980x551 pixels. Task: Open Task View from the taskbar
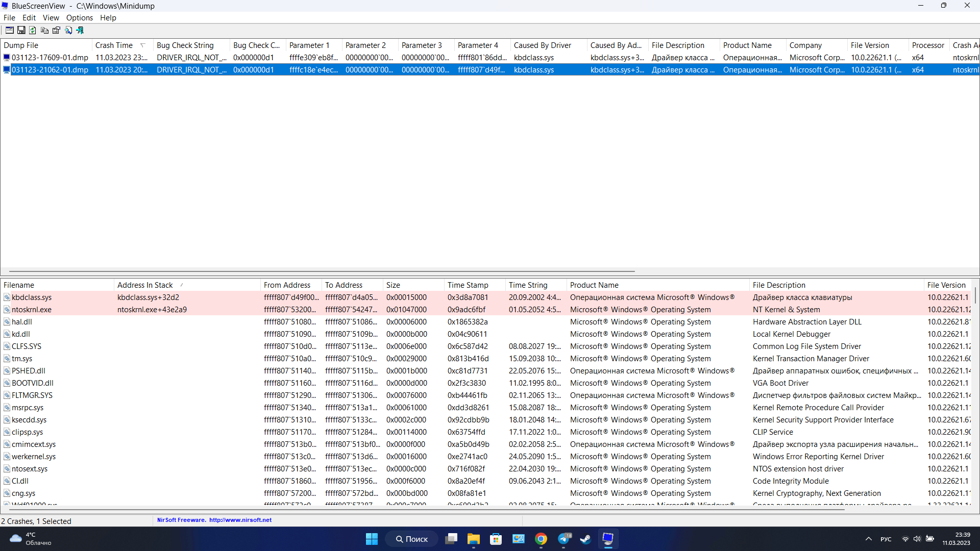point(451,539)
